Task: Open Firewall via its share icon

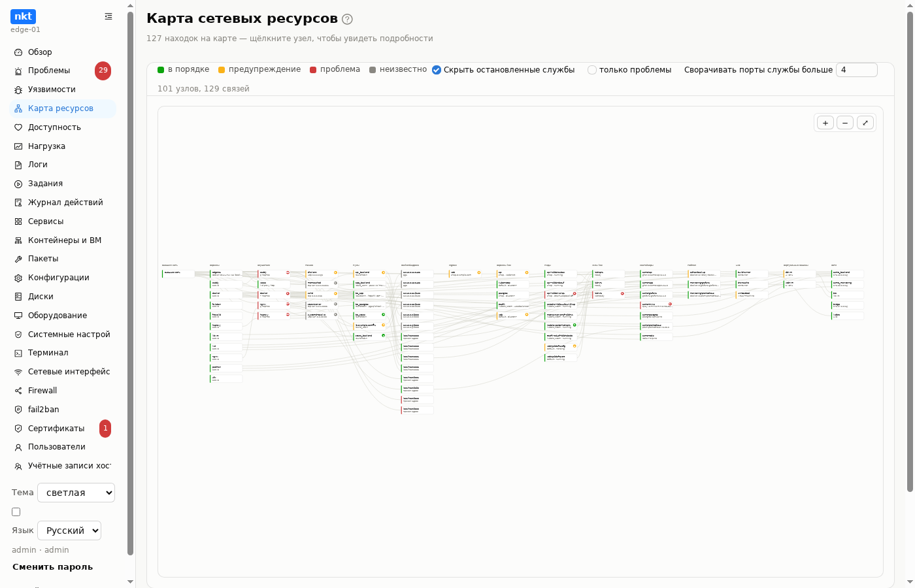Action: tap(18, 391)
